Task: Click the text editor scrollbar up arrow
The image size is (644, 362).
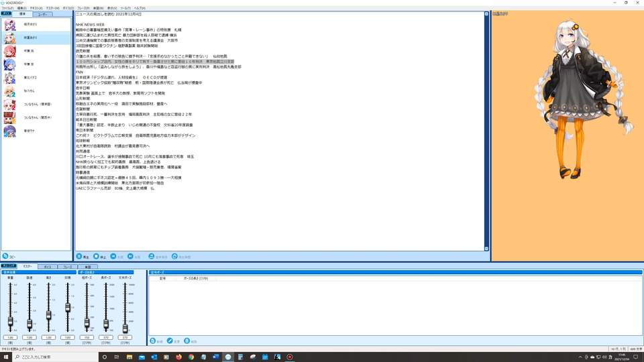Action: (487, 14)
